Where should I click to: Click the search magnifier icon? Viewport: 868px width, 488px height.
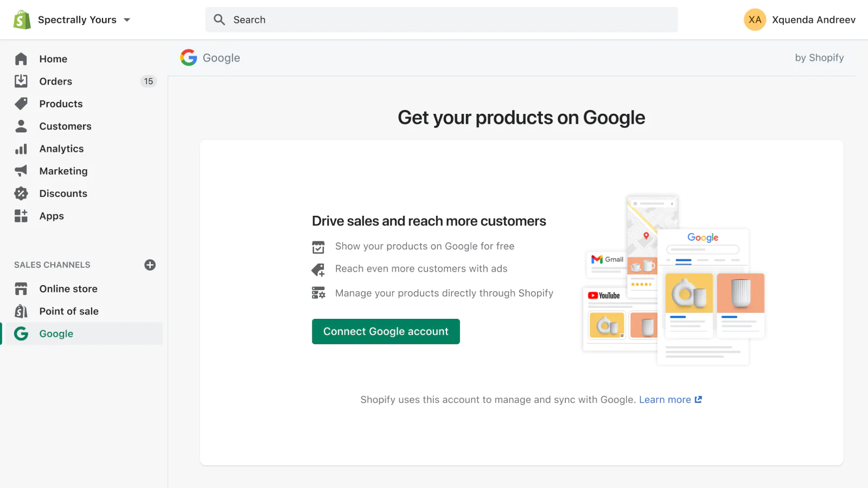tap(219, 20)
